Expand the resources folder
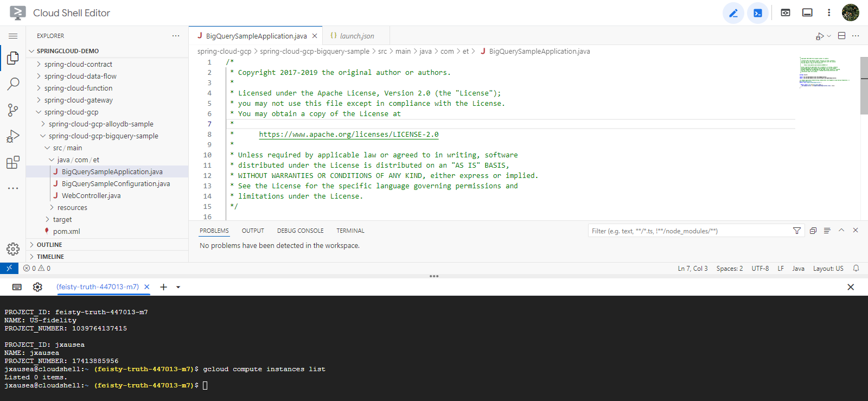The image size is (868, 401). pos(107,207)
